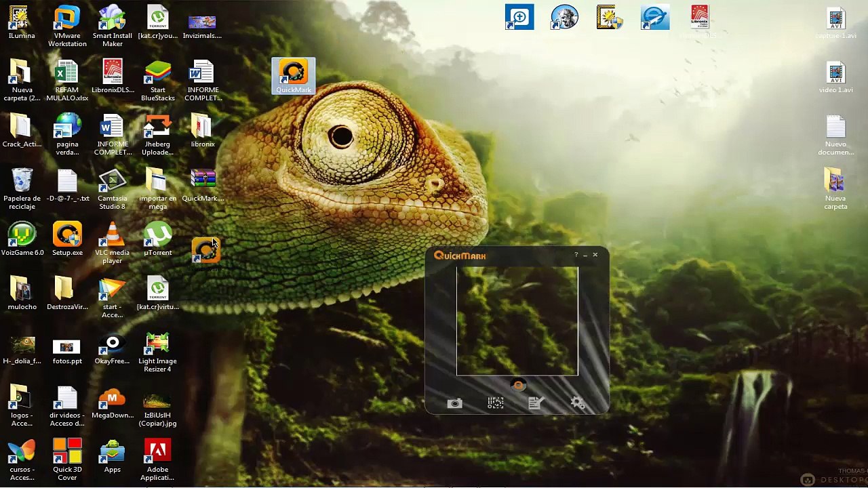Select the Adobe Applicati... shortcut
The height and width of the screenshot is (488, 868).
point(158,460)
